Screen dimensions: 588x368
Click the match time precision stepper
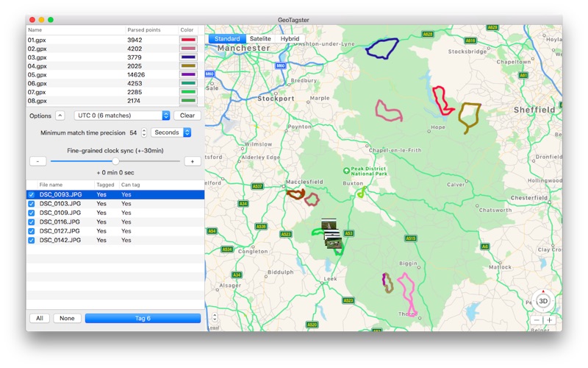click(x=144, y=132)
